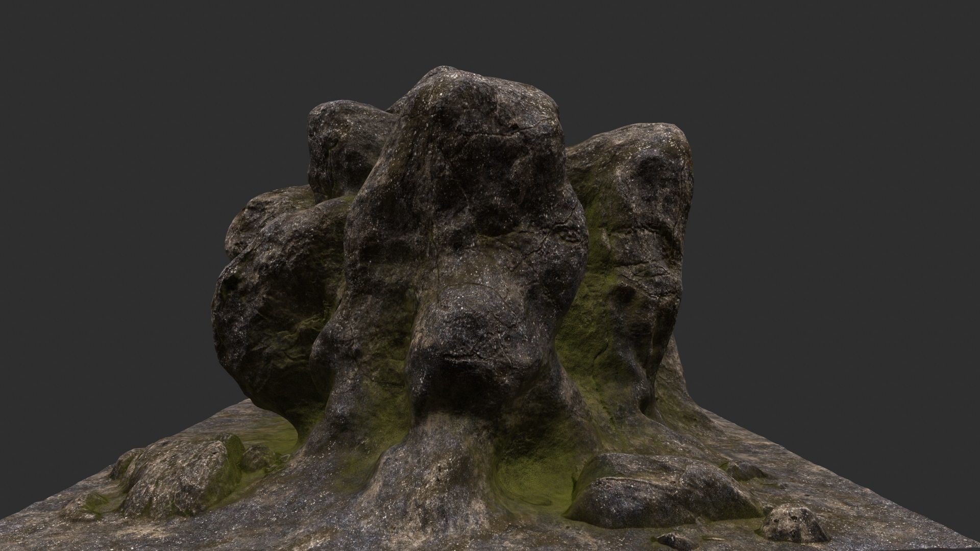Click the small loose boulder at bottom right
Viewport: 980px width, 551px height.
coord(794,523)
